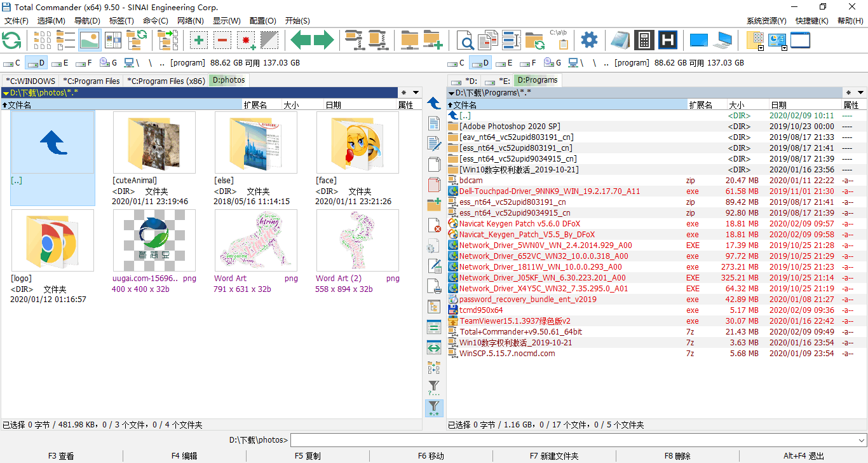
Task: Open left panel favorites asterisk button
Action: [403, 93]
